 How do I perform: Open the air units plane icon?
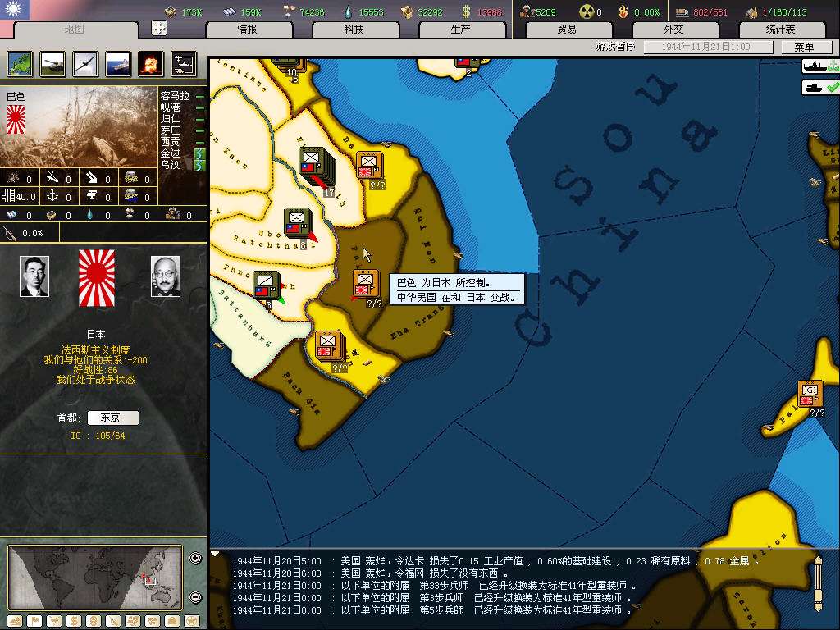pyautogui.click(x=85, y=64)
